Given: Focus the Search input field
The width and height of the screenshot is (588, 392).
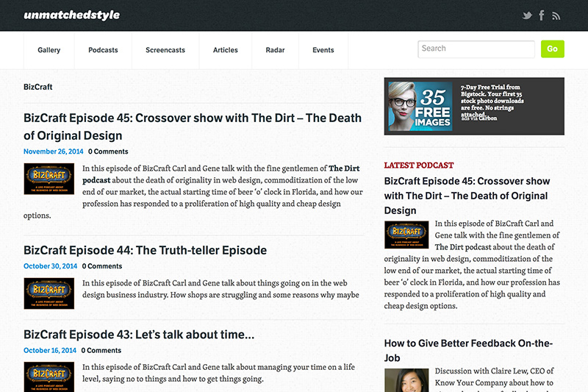Looking at the screenshot, I should 476,49.
